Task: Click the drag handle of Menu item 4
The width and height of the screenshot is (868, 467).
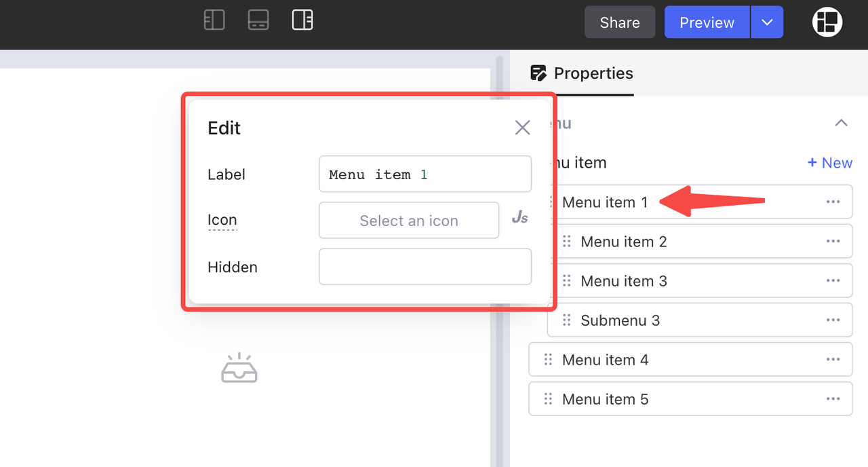Action: click(x=548, y=360)
